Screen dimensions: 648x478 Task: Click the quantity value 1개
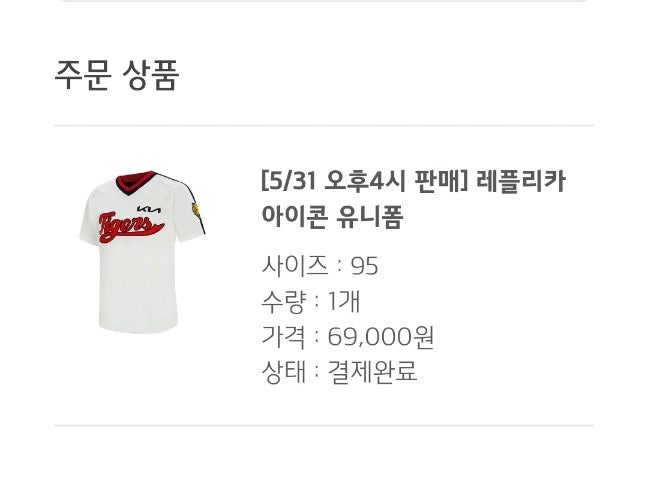[x=344, y=301]
